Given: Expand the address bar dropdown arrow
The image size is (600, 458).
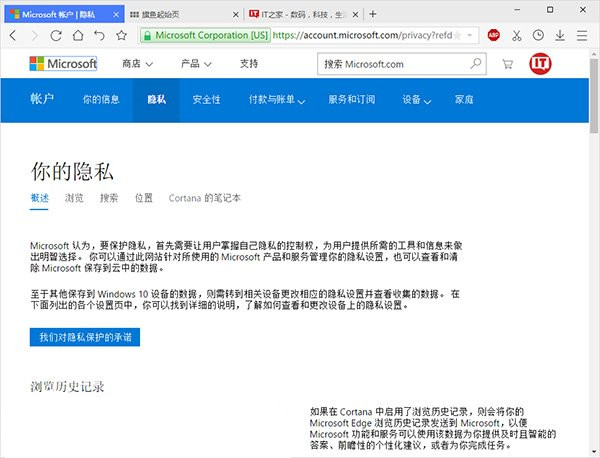Looking at the screenshot, I should click(470, 36).
